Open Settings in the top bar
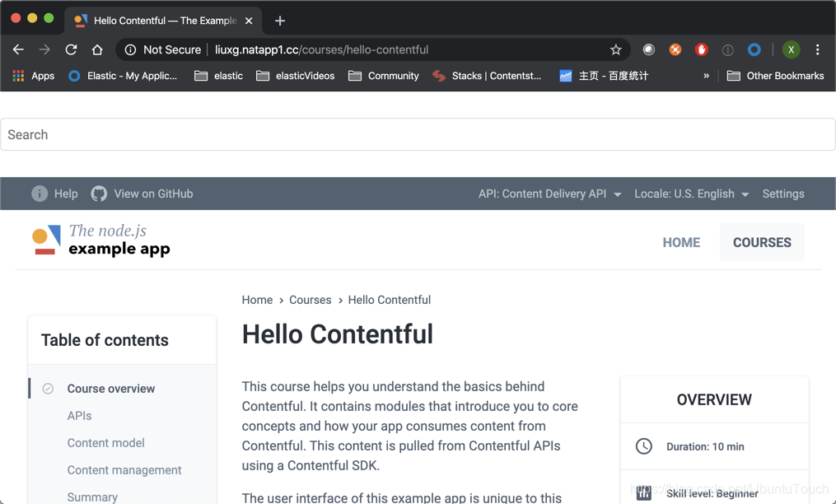The image size is (836, 504). pos(783,194)
